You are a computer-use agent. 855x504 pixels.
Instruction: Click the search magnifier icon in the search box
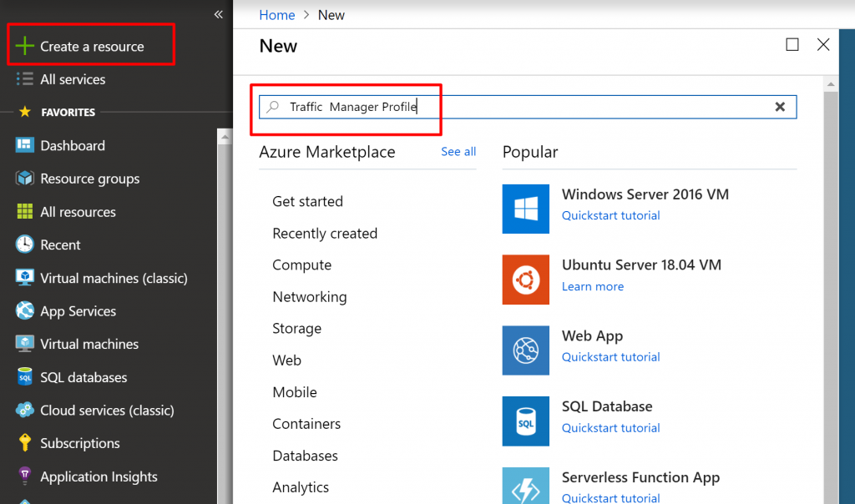click(x=273, y=106)
